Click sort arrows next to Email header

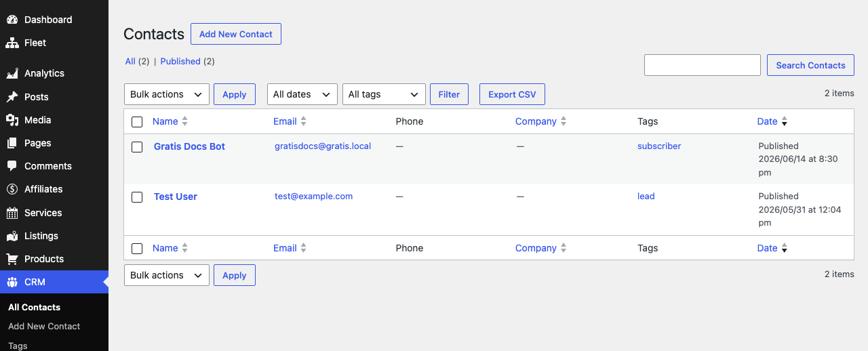pos(304,121)
